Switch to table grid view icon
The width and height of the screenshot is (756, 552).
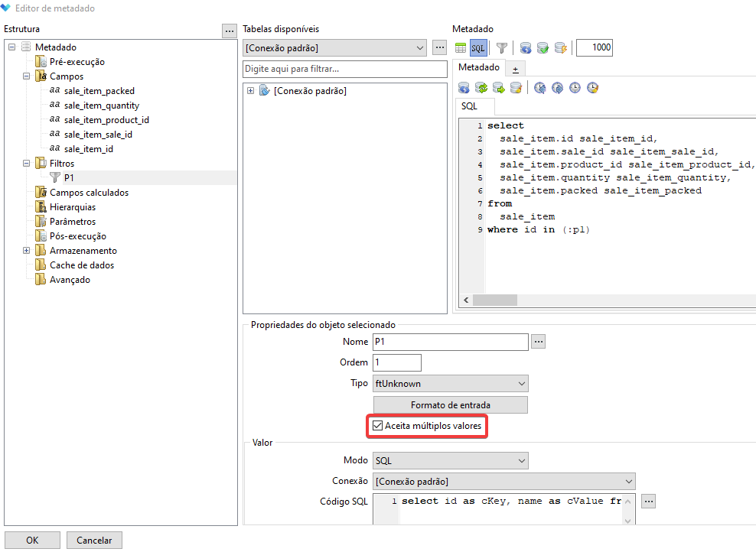coord(461,48)
